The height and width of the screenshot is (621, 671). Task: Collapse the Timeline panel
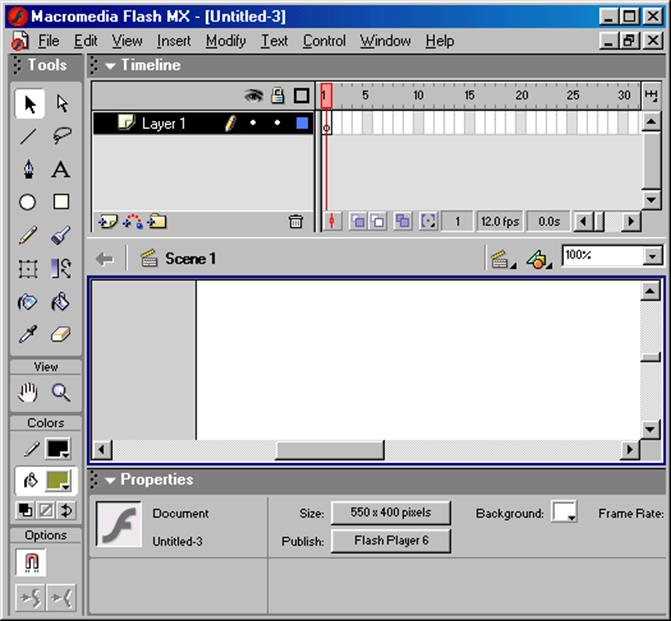click(x=110, y=66)
